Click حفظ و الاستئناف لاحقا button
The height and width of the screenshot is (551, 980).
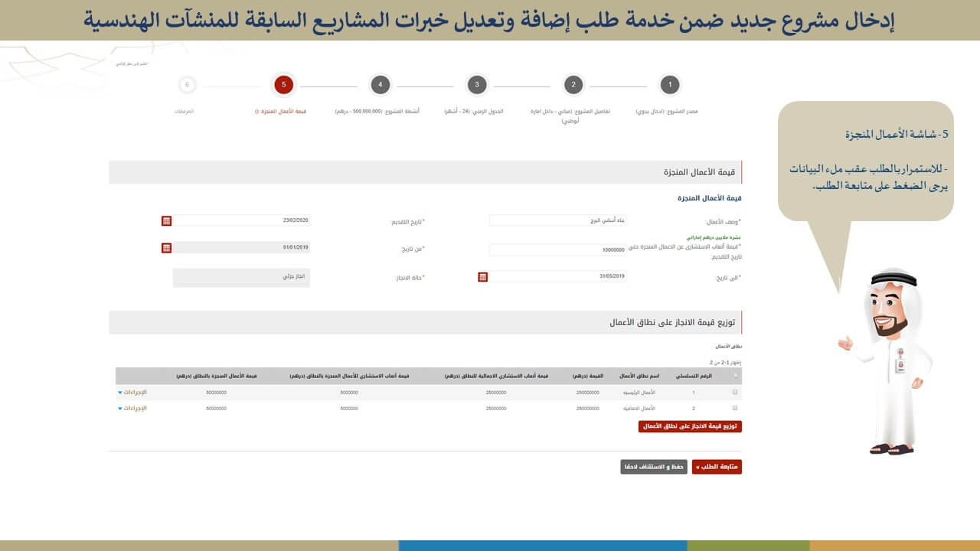pyautogui.click(x=654, y=467)
